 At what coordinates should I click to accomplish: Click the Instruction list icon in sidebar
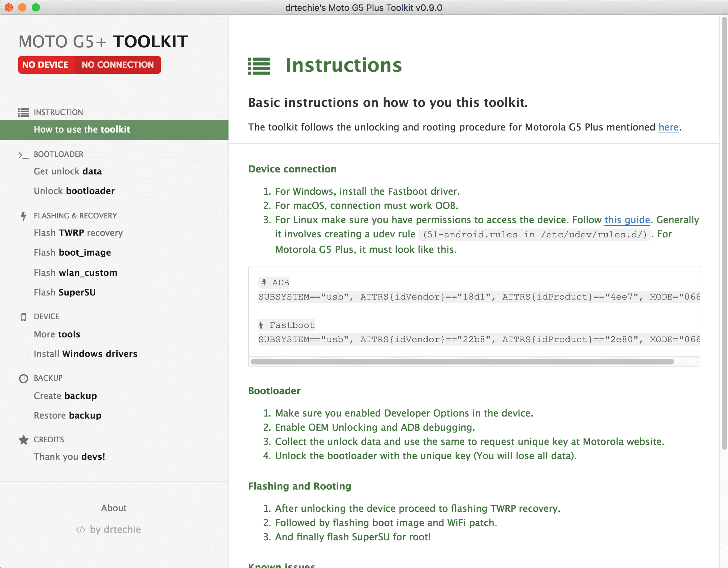tap(23, 112)
